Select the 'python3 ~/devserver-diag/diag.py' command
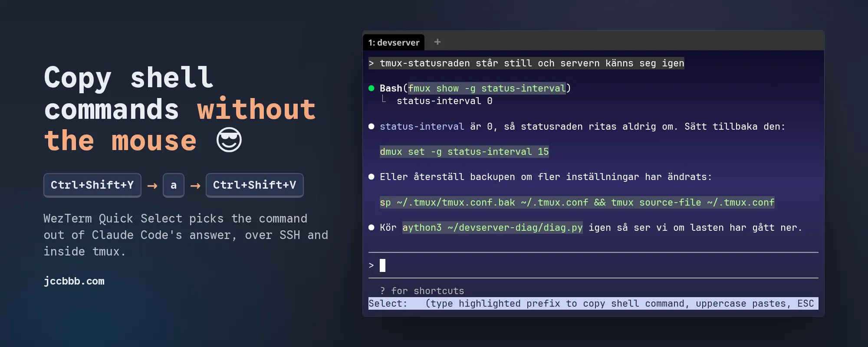Viewport: 868px width, 347px height. tap(493, 228)
